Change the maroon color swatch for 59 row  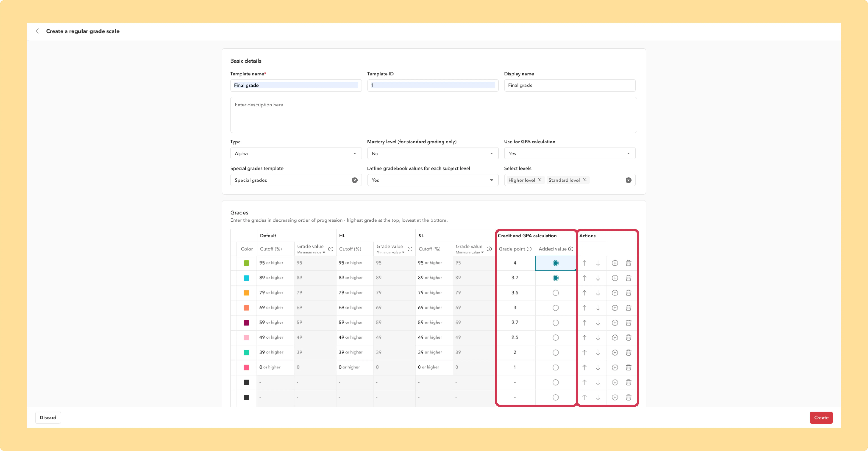click(x=246, y=323)
